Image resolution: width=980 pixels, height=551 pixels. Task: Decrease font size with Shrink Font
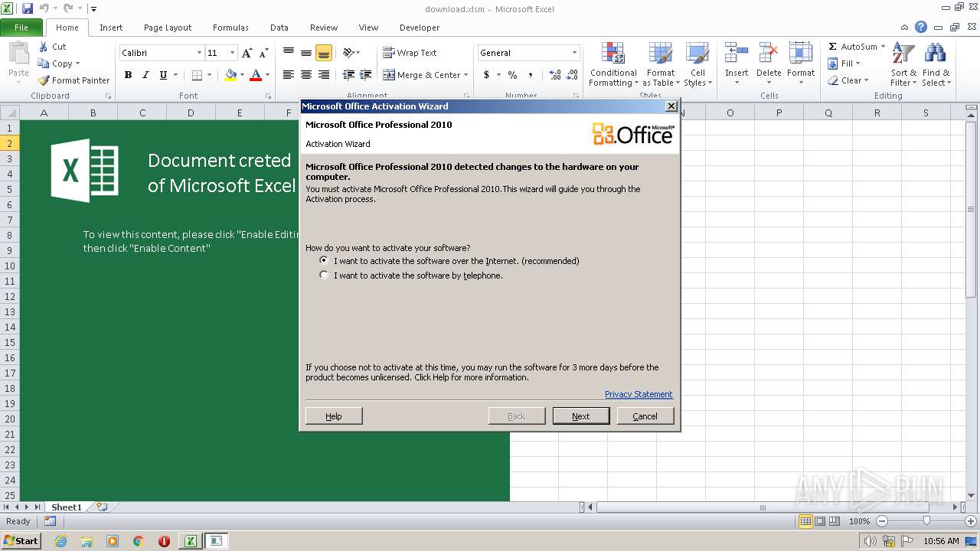(x=263, y=53)
